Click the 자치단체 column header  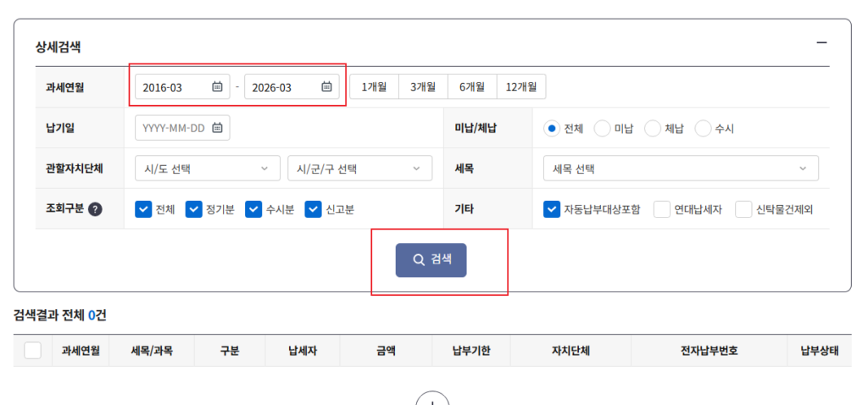pyautogui.click(x=570, y=350)
